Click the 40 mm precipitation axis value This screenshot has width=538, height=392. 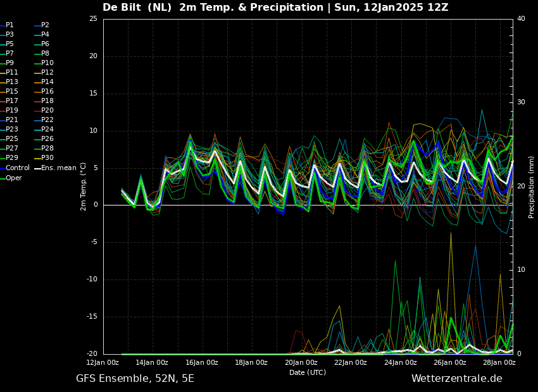pyautogui.click(x=521, y=18)
